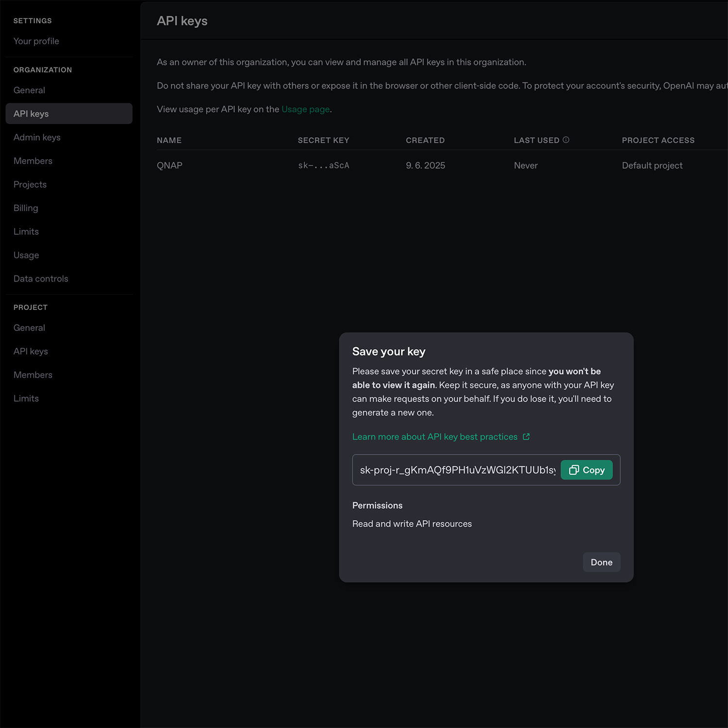Click the external link icon after best practices
This screenshot has width=728, height=728.
[526, 437]
